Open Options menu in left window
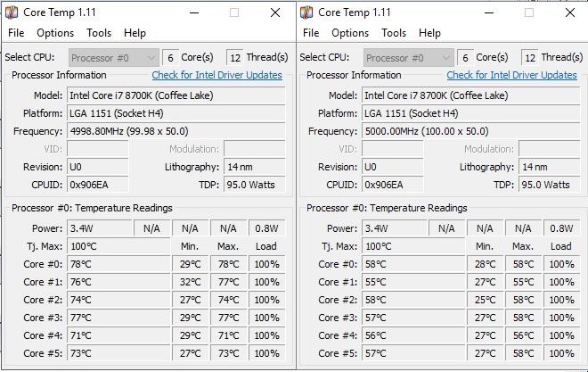This screenshot has height=372, width=588. [55, 33]
